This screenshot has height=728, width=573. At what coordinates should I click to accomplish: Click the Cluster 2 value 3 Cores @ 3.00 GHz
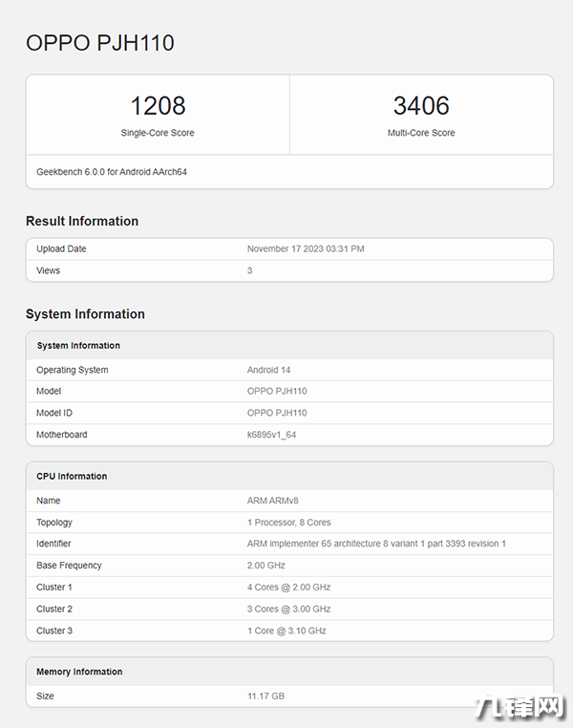click(288, 610)
